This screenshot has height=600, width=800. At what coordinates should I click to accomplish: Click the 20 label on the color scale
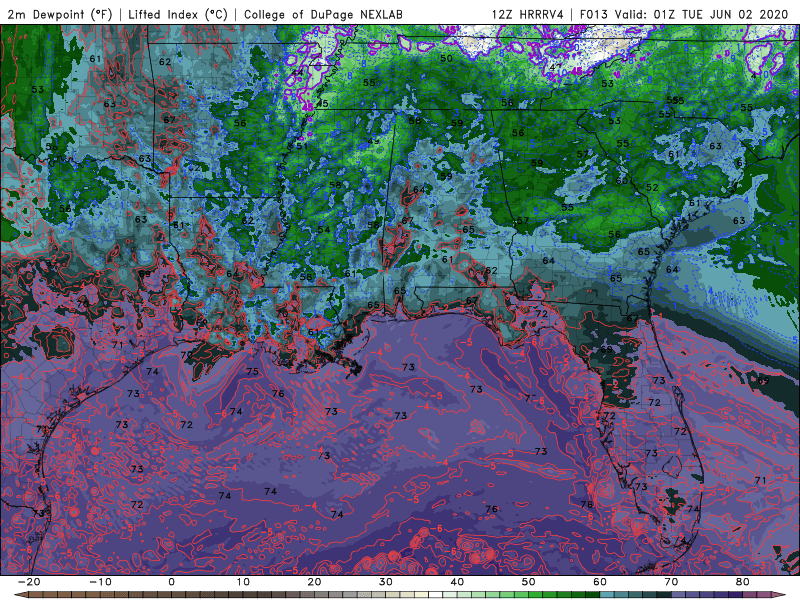314,582
